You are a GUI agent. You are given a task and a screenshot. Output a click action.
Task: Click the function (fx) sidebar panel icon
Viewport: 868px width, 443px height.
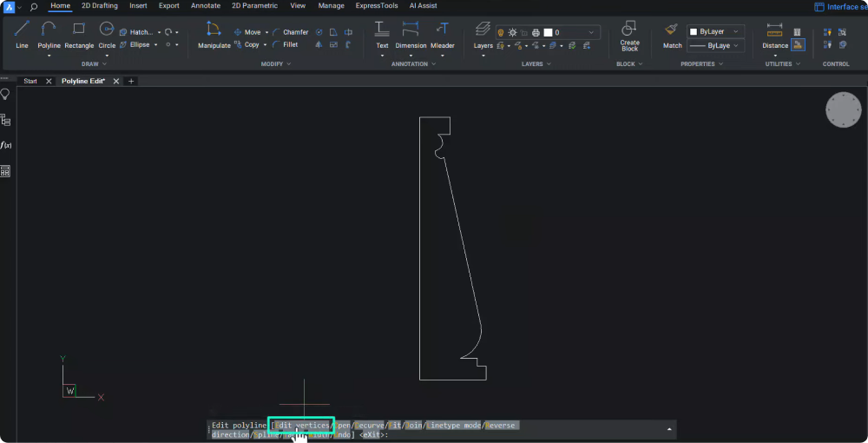[6, 145]
